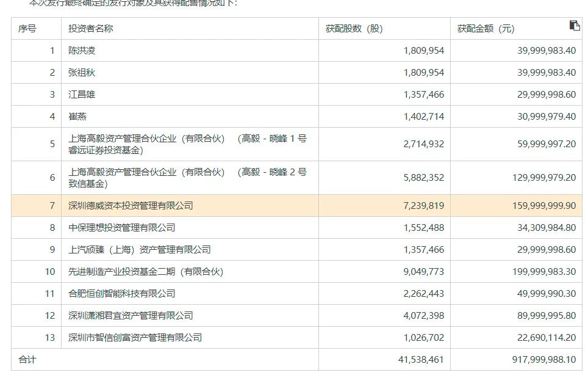Click shares value 1,402,714
Viewport: 588px width, 375px height.
pos(423,117)
